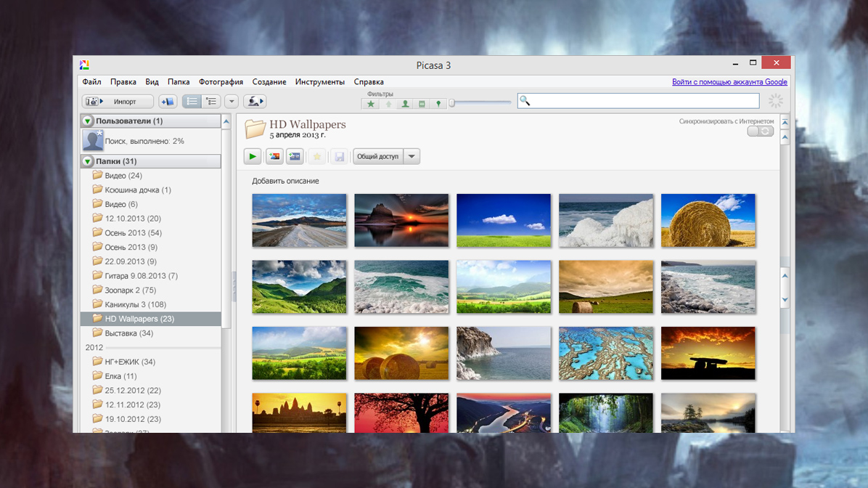Start a slideshow with the green play icon

[x=253, y=156]
